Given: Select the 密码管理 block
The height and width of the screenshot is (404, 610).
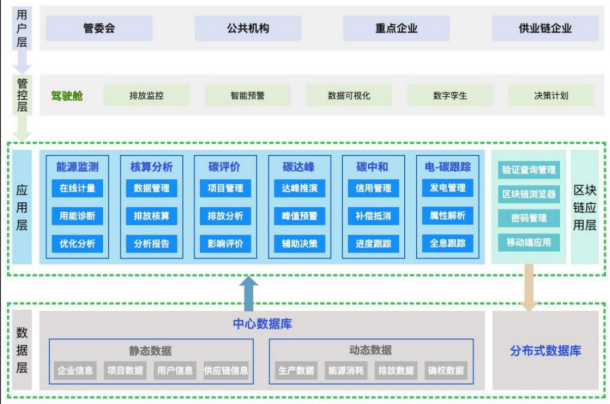Looking at the screenshot, I should 529,218.
